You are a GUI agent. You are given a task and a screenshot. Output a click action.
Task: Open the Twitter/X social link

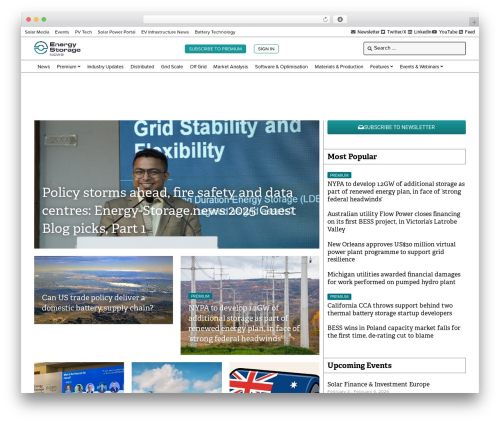coord(394,32)
